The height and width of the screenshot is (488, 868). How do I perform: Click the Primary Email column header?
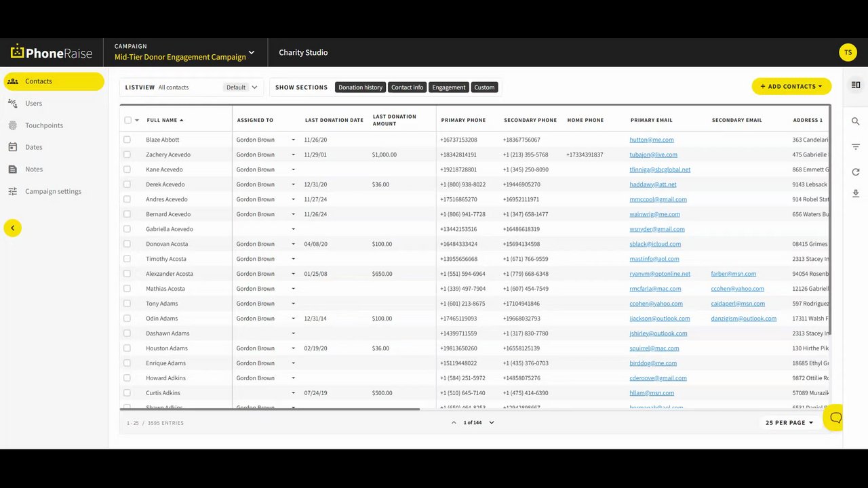click(x=652, y=120)
